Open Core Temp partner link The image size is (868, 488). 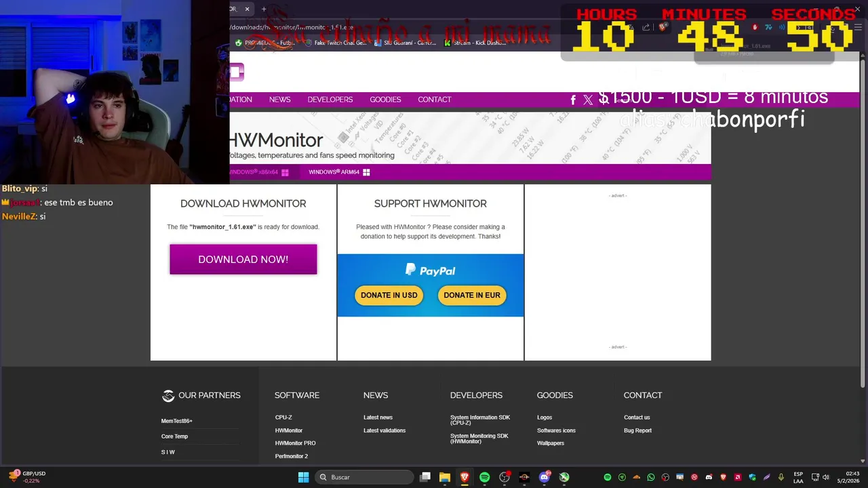pos(174,436)
